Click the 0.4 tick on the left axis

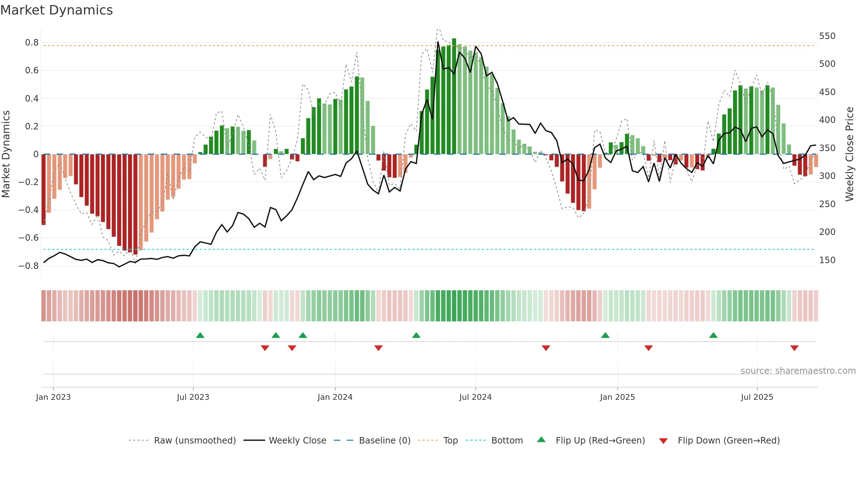click(x=32, y=98)
